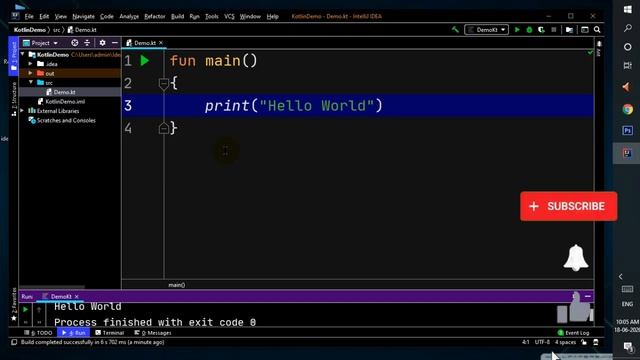Open the VCS menu
Image resolution: width=640 pixels, height=360 pixels.
(x=229, y=16)
